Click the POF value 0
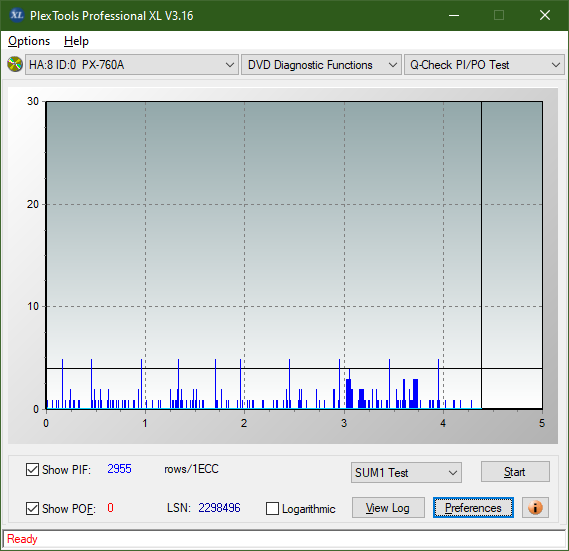The height and width of the screenshot is (551, 569). pos(110,507)
